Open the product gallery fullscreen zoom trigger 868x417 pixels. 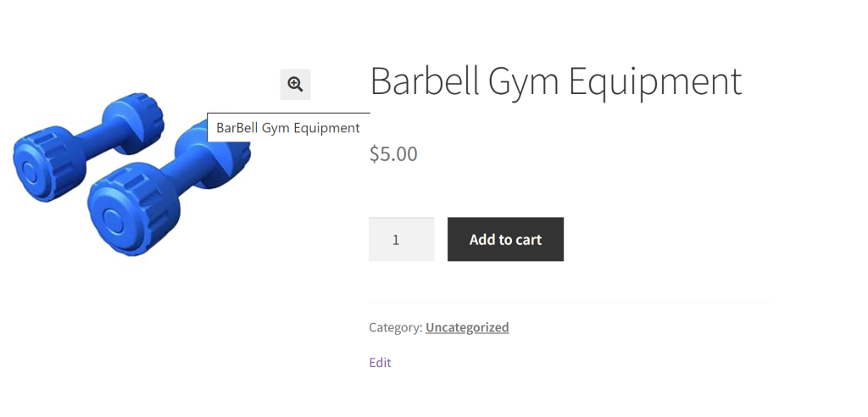[x=295, y=85]
